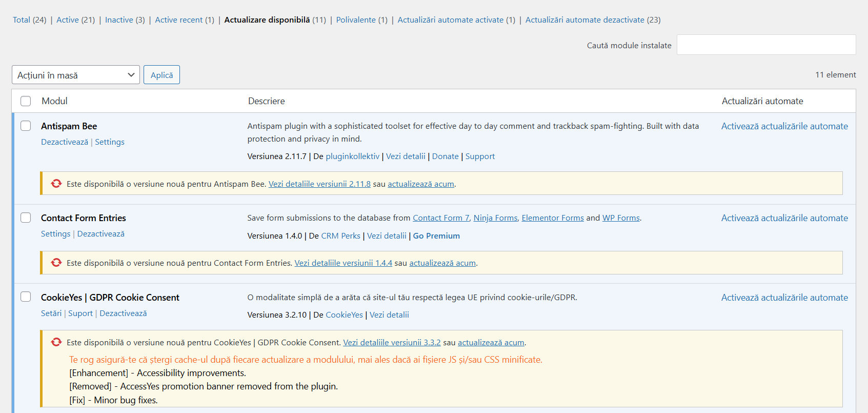Click the Actualizări automate column header

tap(762, 101)
